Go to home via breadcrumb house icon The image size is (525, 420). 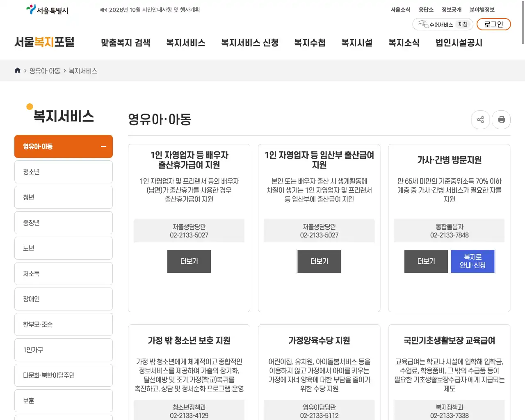click(18, 71)
